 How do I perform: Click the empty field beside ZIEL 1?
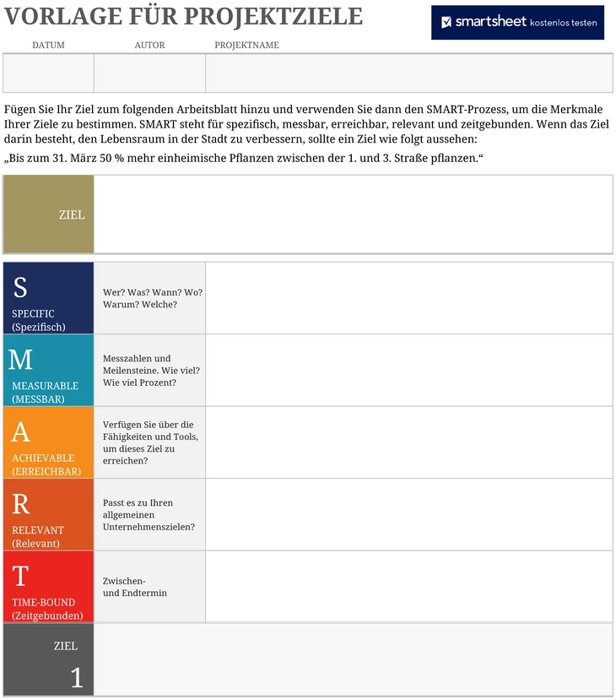(354, 659)
